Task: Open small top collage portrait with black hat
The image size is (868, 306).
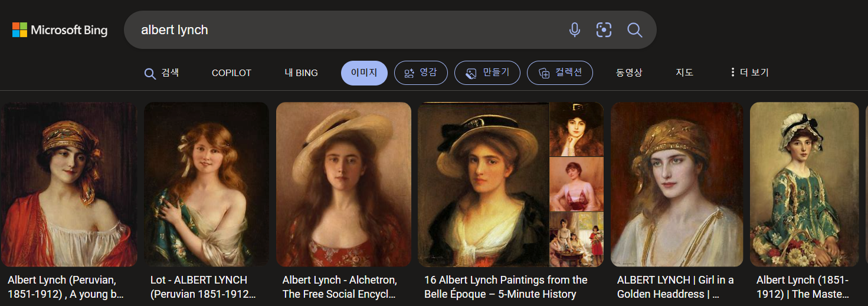Action: [x=577, y=129]
